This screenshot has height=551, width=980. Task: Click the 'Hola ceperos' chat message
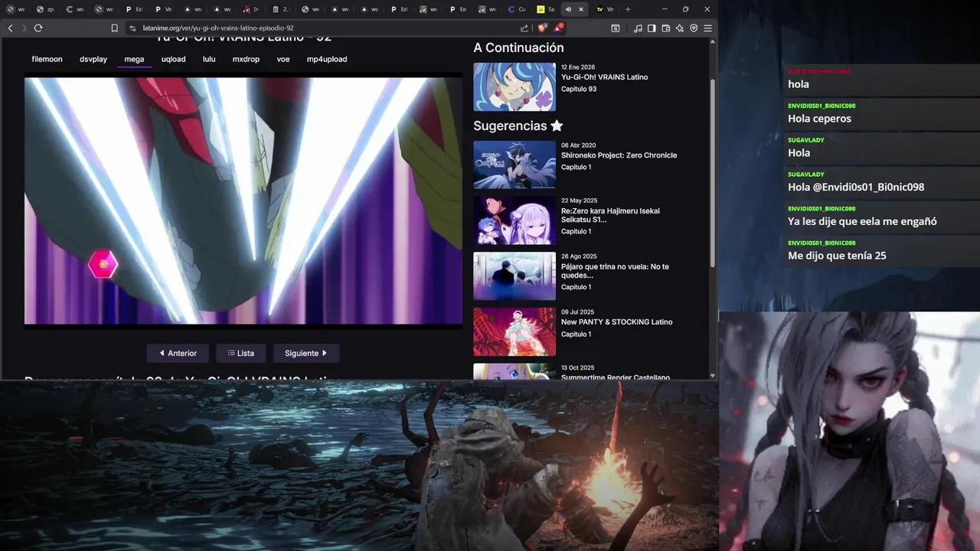click(819, 119)
